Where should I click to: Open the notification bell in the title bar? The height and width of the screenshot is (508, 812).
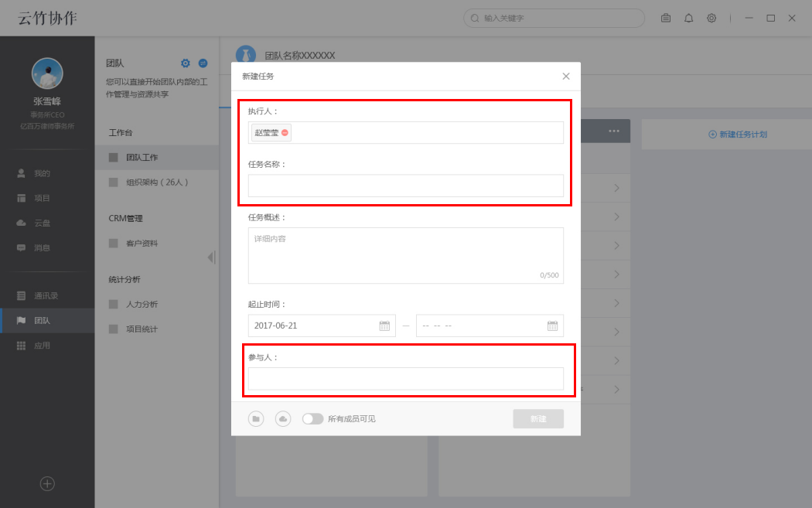click(x=688, y=18)
